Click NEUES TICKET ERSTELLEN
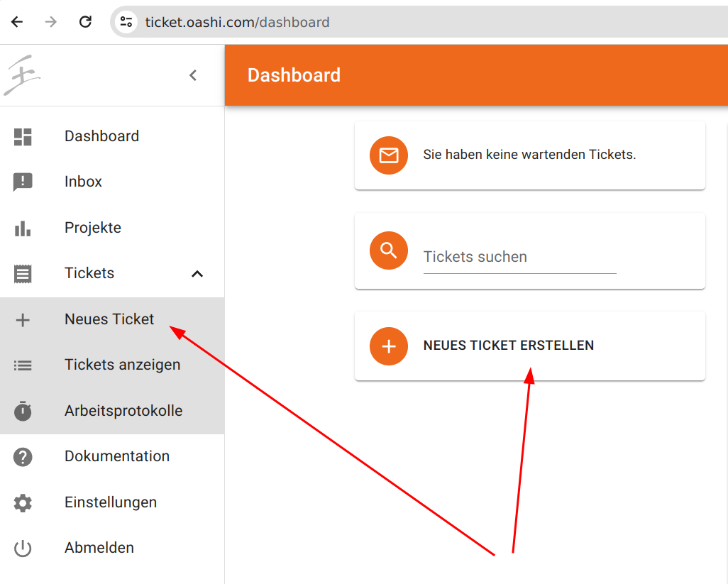 click(508, 346)
